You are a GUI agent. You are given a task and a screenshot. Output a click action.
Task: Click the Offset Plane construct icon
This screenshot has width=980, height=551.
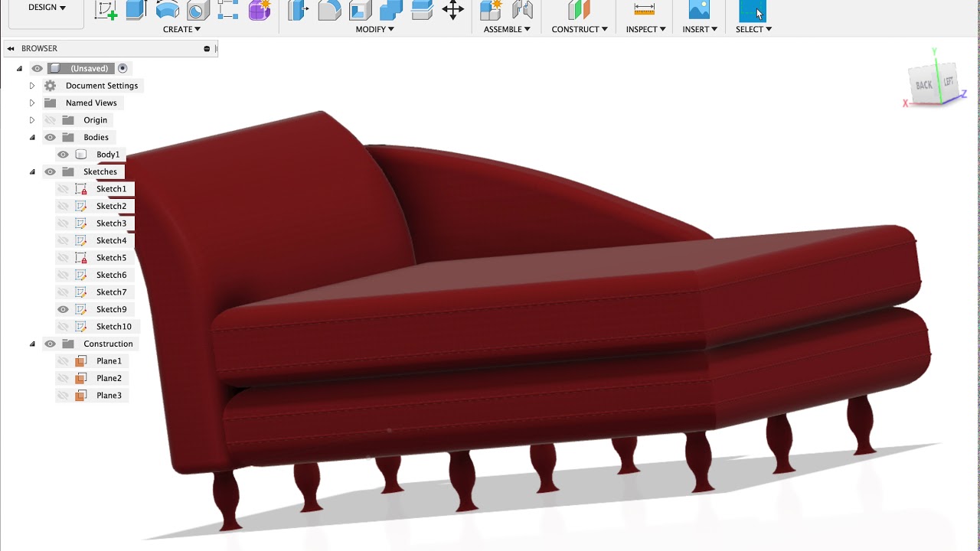point(580,10)
